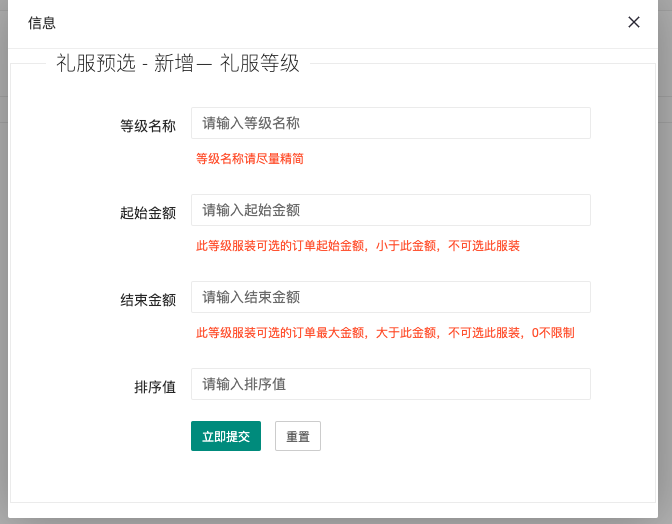Click the 等级名称 input field

[390, 123]
